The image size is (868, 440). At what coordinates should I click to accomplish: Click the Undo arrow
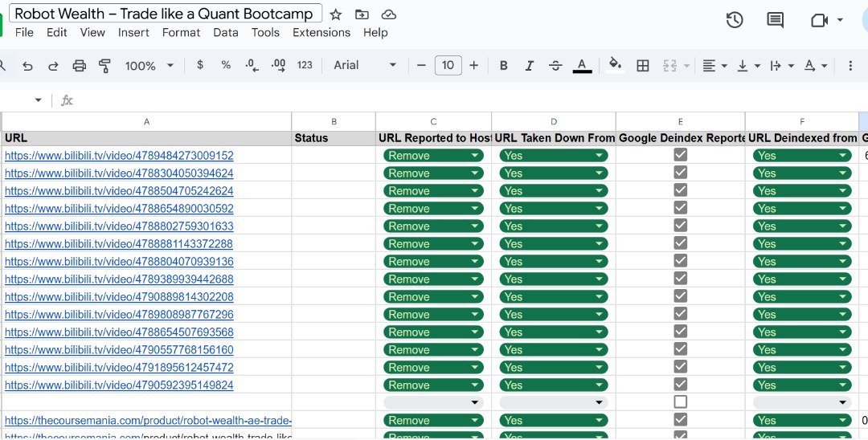click(27, 66)
